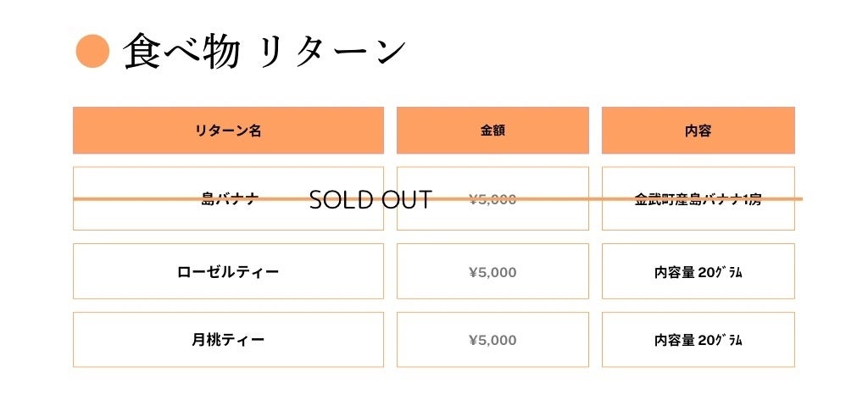Click the 金武町産島バナナ1房 content cell
Viewport: 868px width, 395px height.
point(698,200)
